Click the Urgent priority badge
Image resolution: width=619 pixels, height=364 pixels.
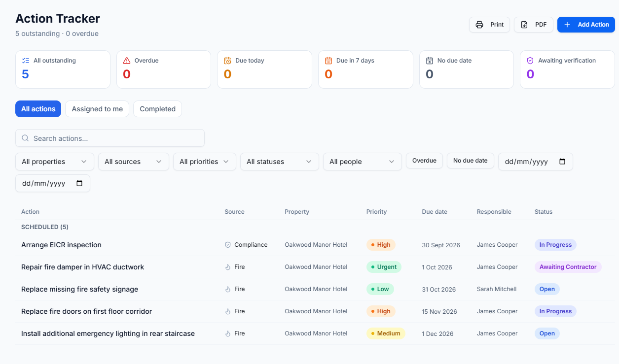click(384, 267)
